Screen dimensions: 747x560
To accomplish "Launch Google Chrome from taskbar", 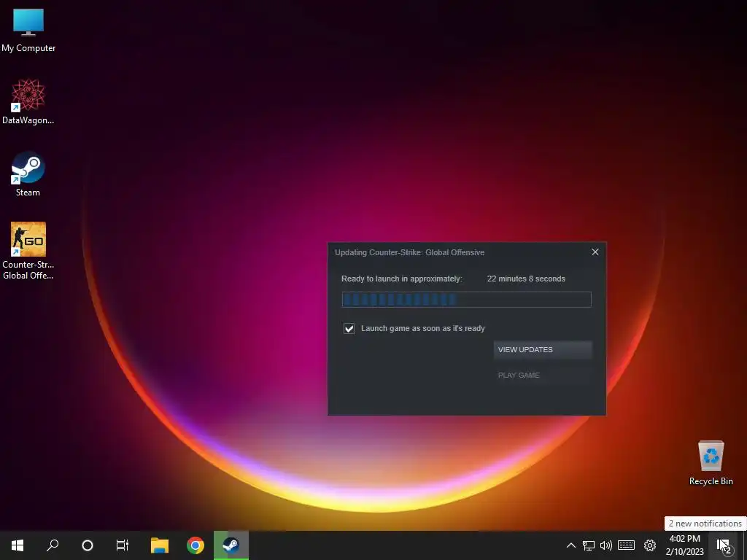I will (196, 545).
